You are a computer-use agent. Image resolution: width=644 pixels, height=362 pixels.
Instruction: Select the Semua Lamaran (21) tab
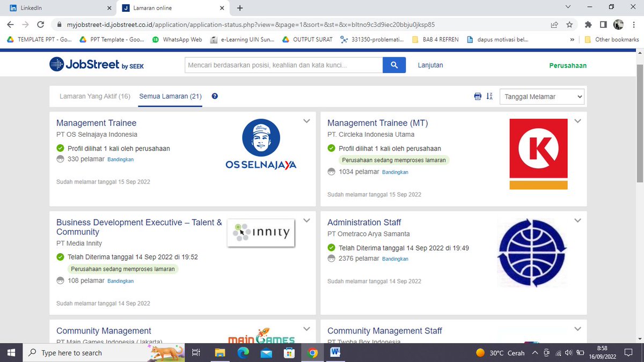(x=170, y=97)
